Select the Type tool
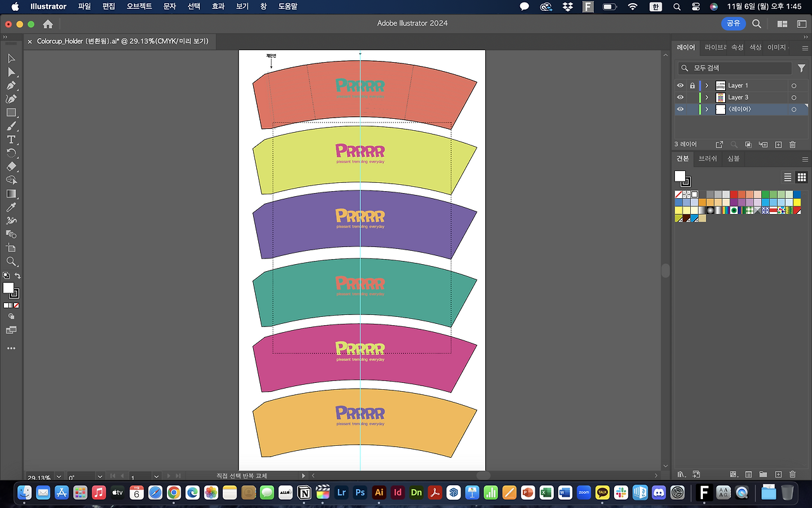812x508 pixels. tap(11, 140)
